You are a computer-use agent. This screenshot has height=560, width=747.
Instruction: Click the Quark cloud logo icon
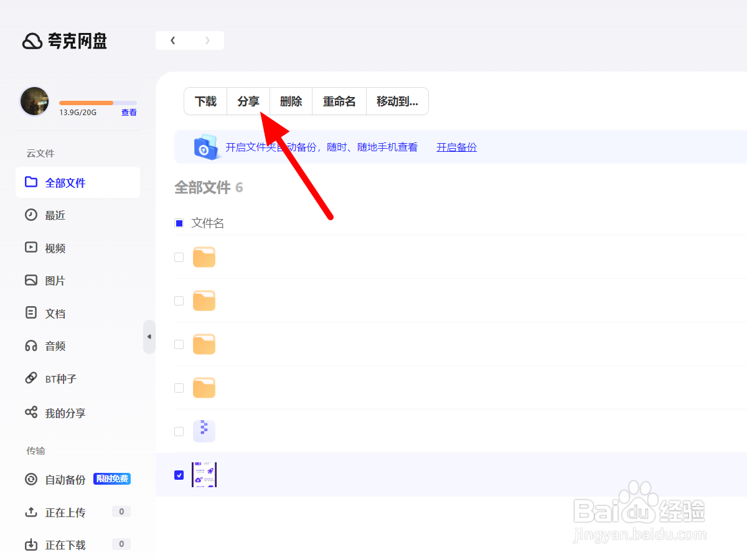32,41
